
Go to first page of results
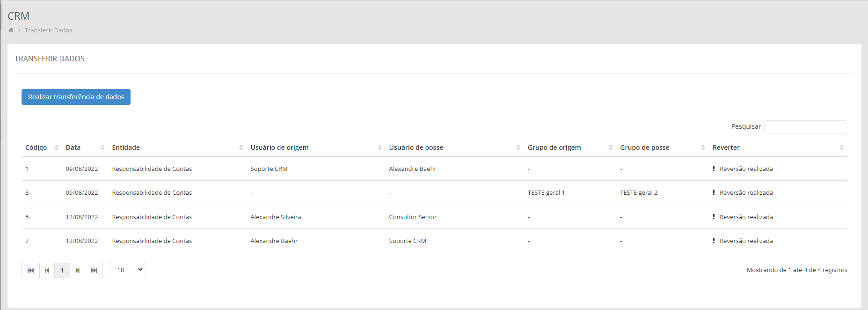pos(31,270)
